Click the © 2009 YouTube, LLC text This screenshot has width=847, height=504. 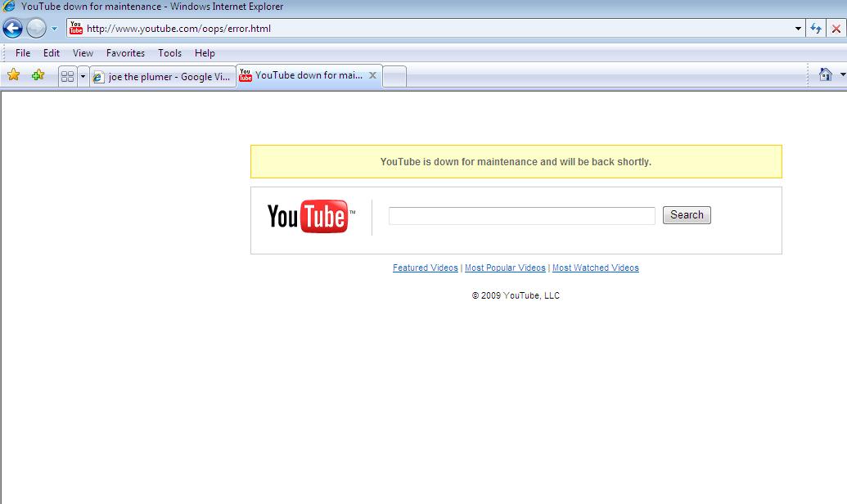pos(516,295)
